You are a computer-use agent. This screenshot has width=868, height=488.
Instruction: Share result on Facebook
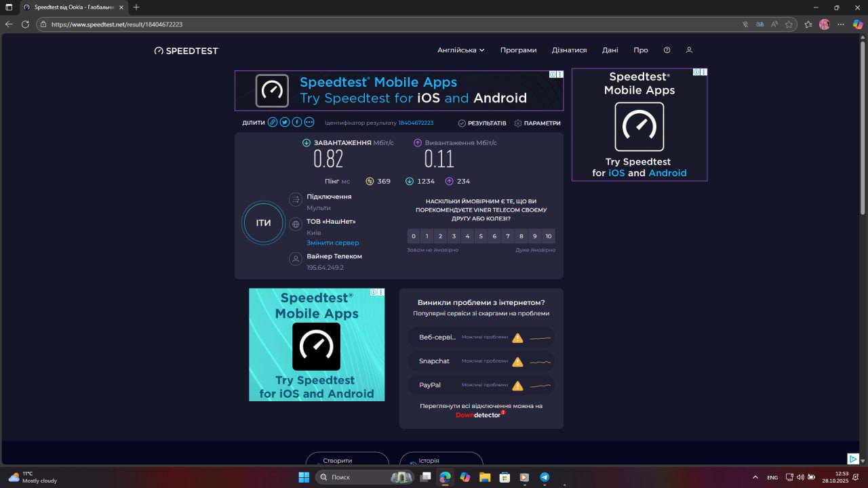(x=297, y=123)
